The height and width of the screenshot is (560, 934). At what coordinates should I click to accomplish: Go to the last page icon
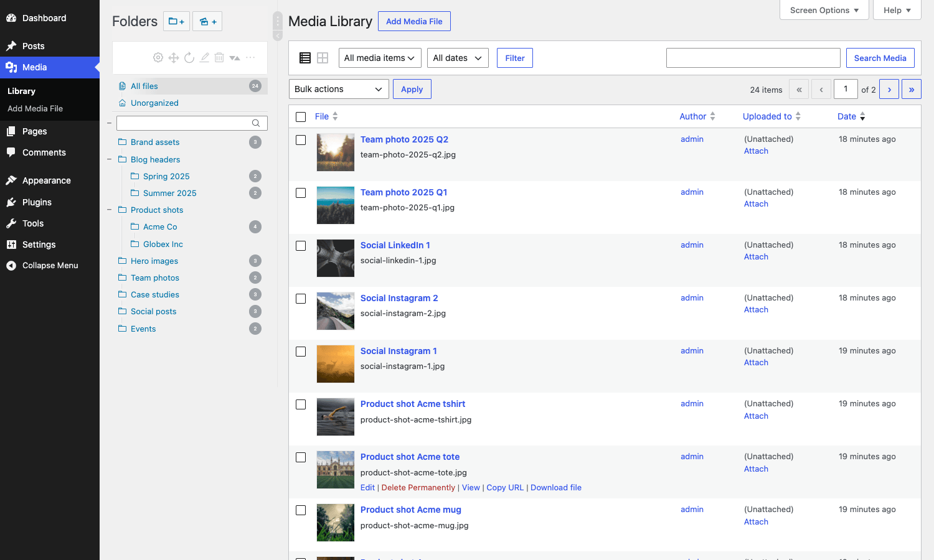click(x=912, y=89)
